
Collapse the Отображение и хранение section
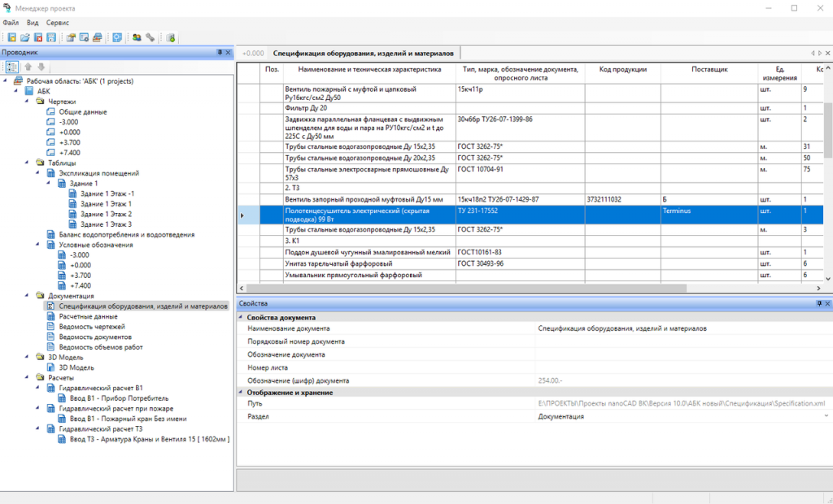click(241, 393)
